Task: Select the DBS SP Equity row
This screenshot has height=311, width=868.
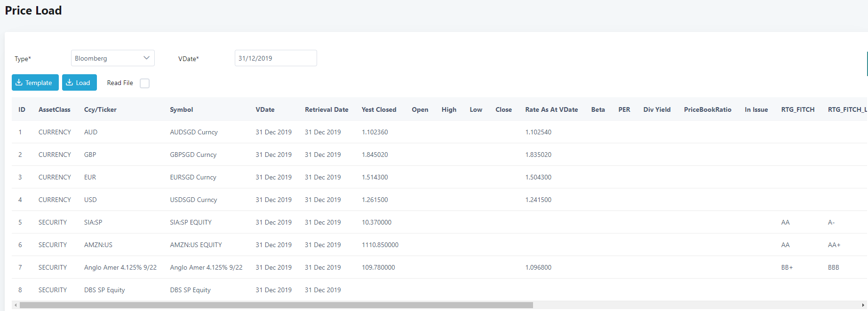Action: click(190, 290)
